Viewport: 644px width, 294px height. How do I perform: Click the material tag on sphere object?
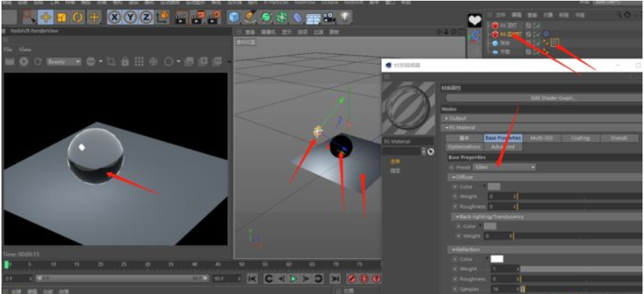pos(556,42)
